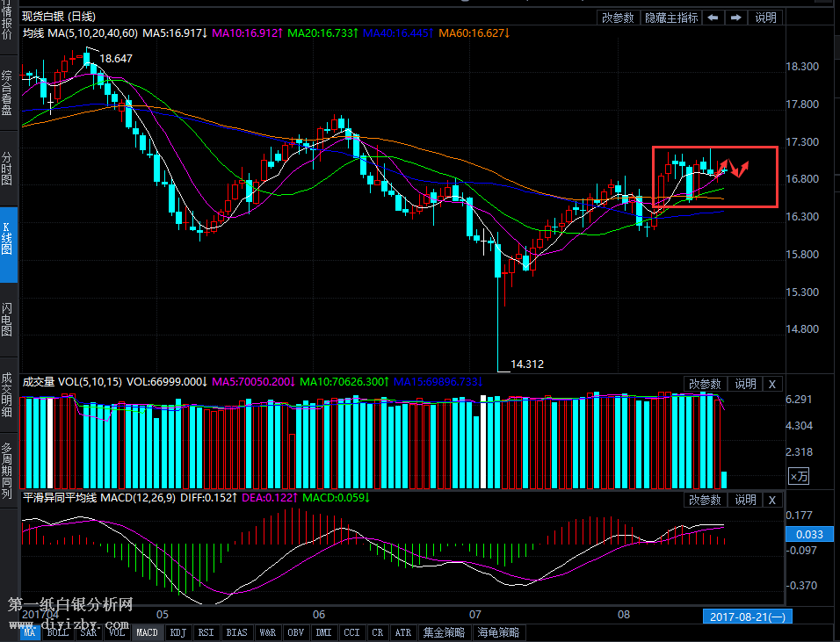Toggle 隐藏主指标 to hide main indicator
The height and width of the screenshot is (642, 840).
pyautogui.click(x=671, y=18)
